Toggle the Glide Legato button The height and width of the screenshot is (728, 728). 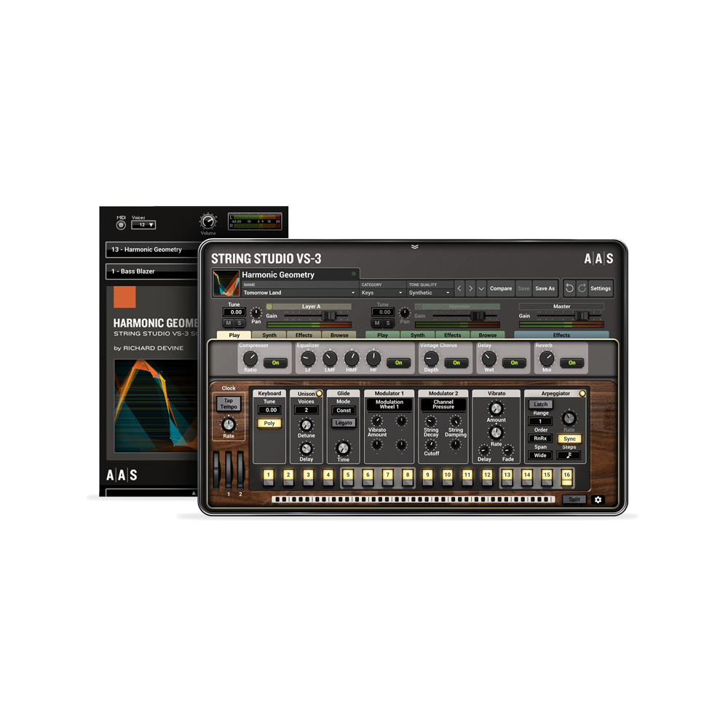pos(344,422)
